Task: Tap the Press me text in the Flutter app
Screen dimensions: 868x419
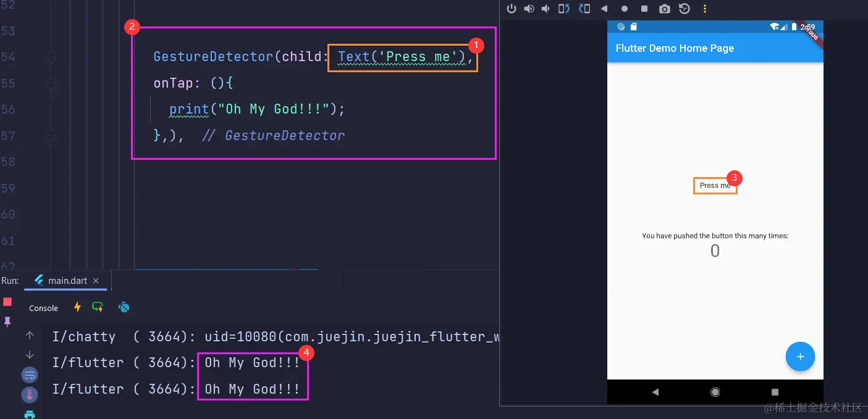Action: pos(715,185)
